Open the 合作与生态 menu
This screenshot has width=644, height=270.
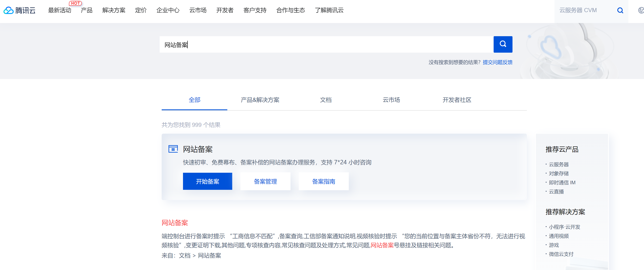291,10
